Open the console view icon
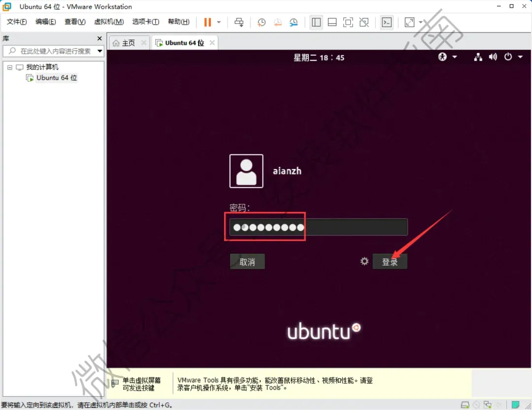 [x=387, y=22]
